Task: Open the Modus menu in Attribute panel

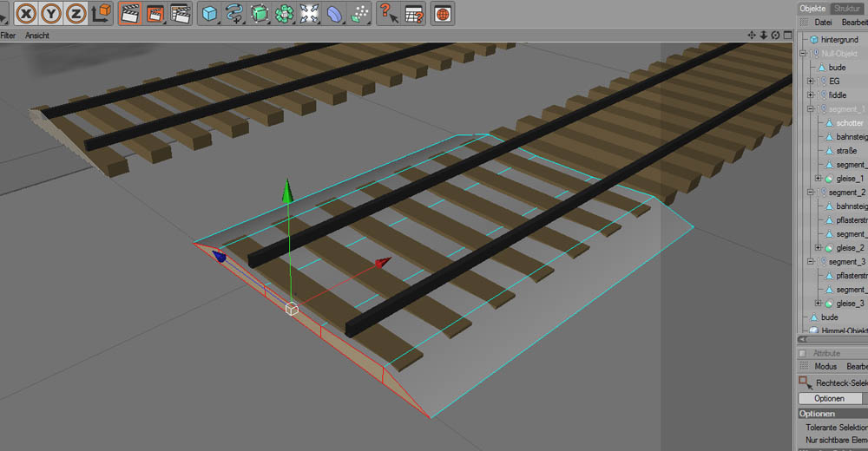Action: pyautogui.click(x=825, y=367)
